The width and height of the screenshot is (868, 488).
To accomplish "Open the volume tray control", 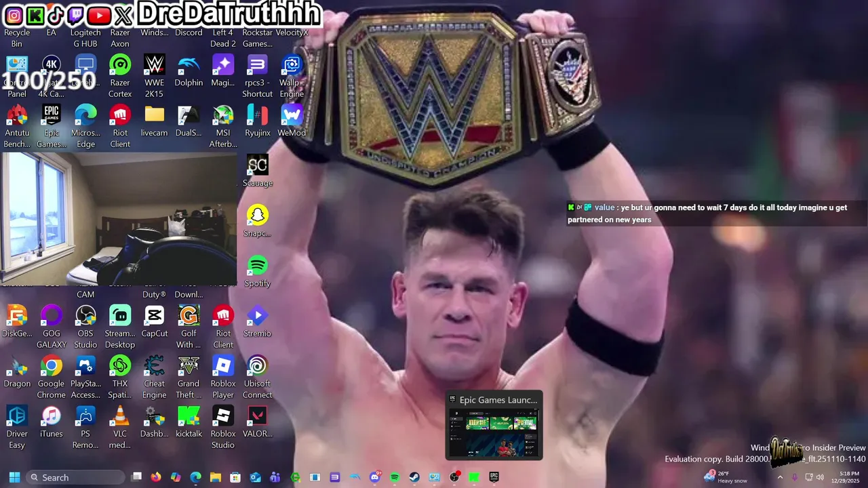I will tap(820, 477).
